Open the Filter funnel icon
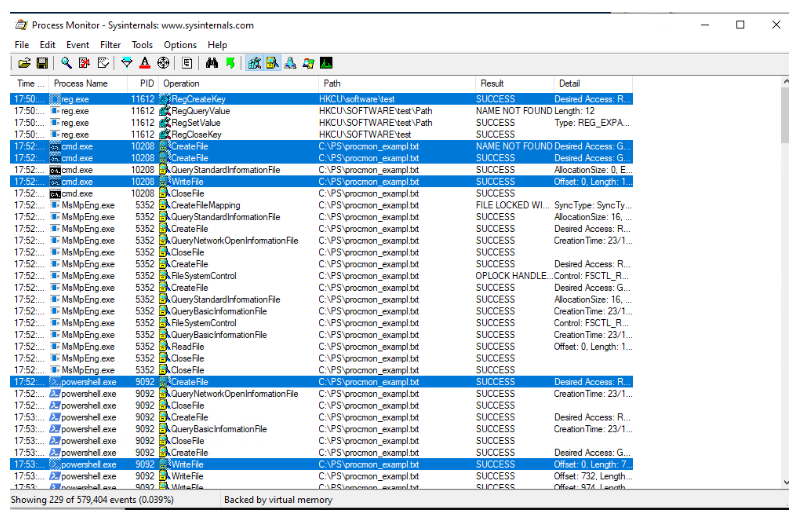 click(127, 63)
